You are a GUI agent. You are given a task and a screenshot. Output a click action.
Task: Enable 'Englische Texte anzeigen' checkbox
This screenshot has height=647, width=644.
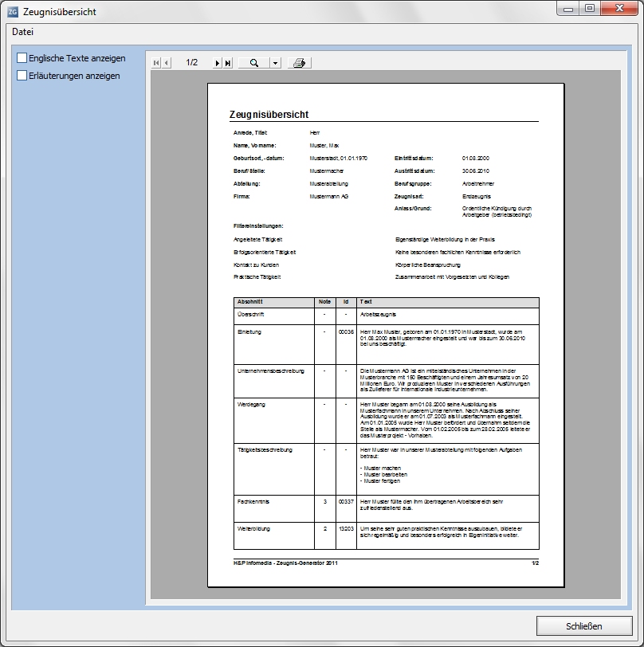[x=22, y=57]
